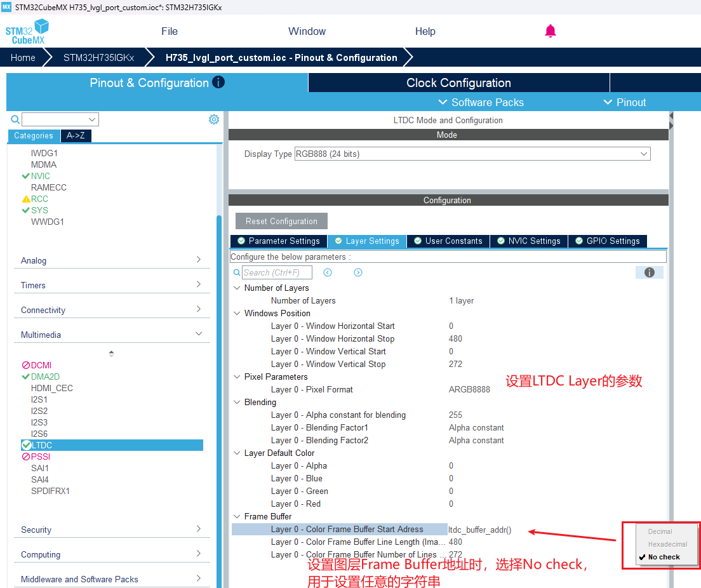Select Decimal in the popup menu
Viewport: 701px width, 588px height.
click(x=660, y=531)
